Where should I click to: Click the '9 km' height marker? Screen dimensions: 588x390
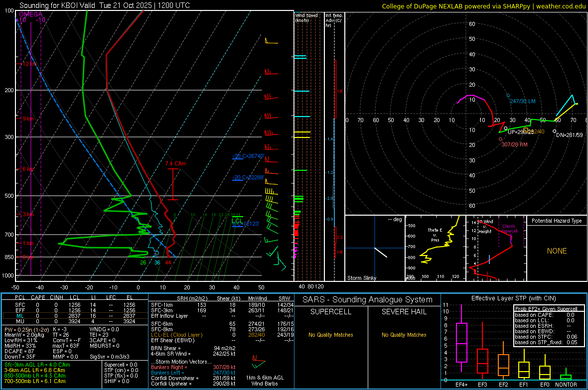28,119
